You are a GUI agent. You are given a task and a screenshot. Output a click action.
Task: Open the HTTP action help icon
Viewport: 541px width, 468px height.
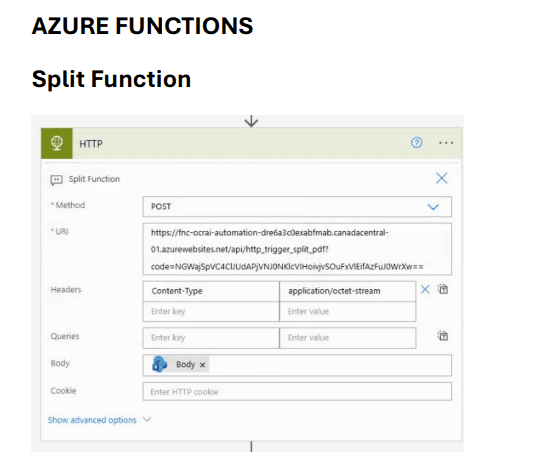click(416, 143)
